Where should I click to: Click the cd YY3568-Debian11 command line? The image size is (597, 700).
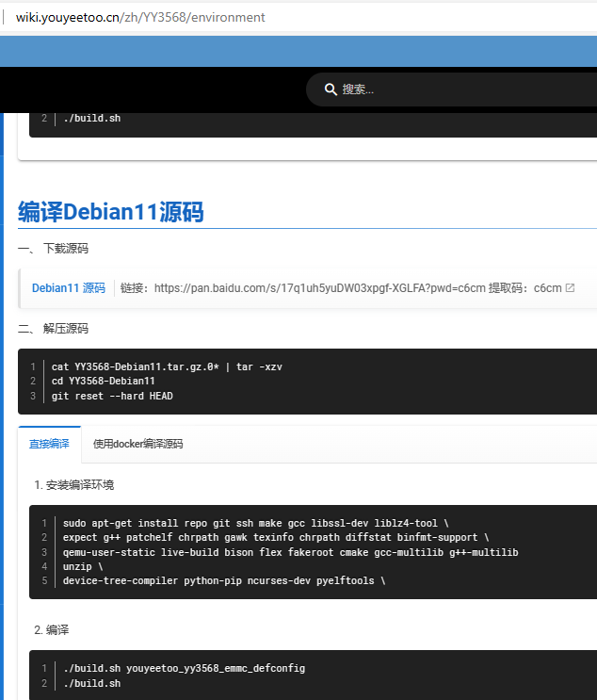coord(104,381)
